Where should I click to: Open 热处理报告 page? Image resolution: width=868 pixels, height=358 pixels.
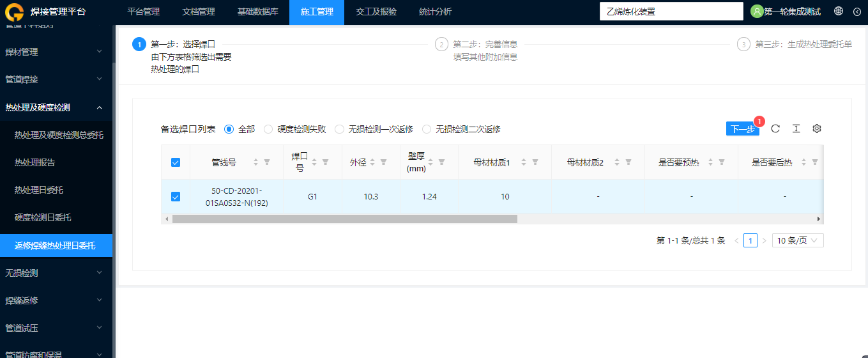pyautogui.click(x=56, y=162)
